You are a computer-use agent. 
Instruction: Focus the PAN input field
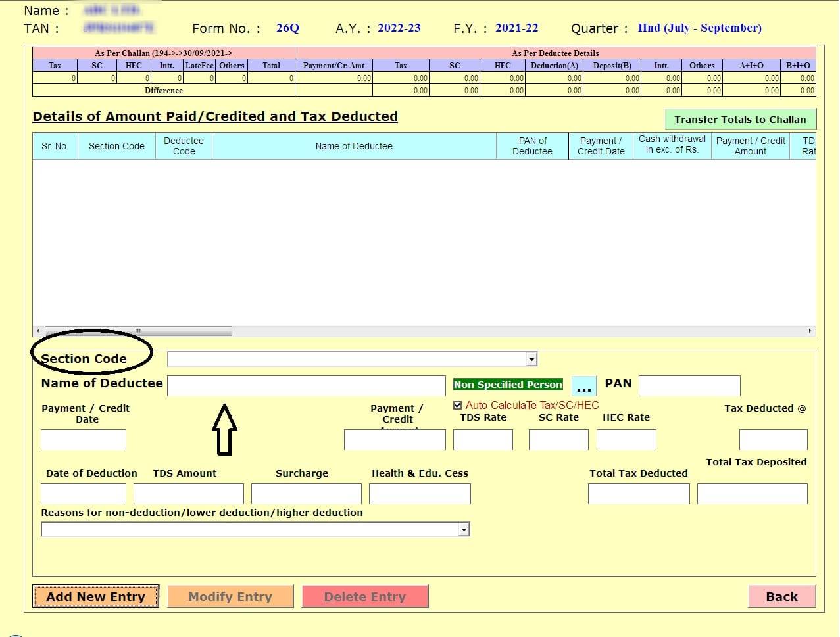[x=689, y=386]
